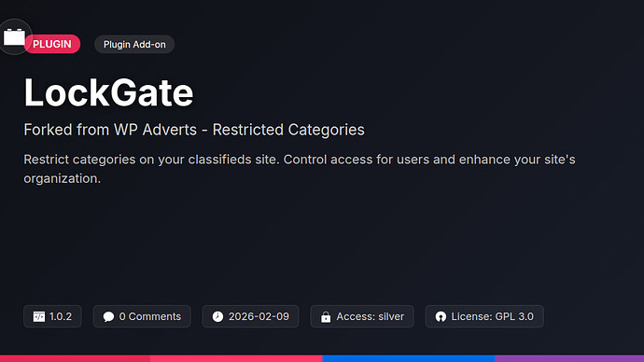Click the LockGate title
644x362 pixels.
(108, 92)
